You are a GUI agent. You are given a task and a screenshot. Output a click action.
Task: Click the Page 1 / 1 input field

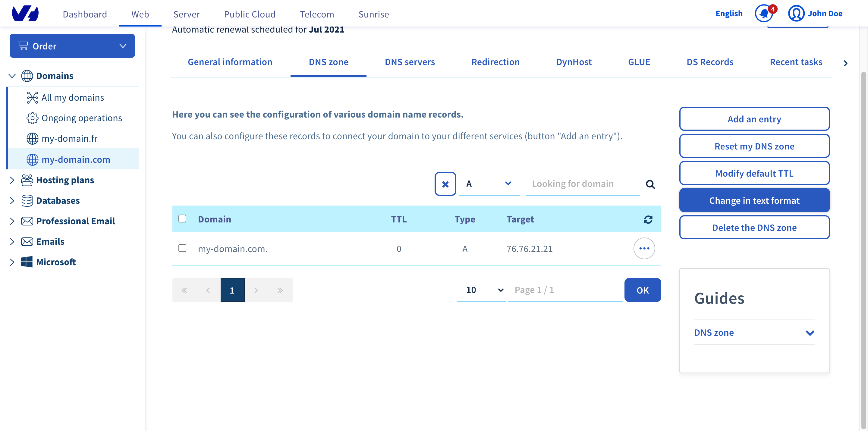(565, 290)
